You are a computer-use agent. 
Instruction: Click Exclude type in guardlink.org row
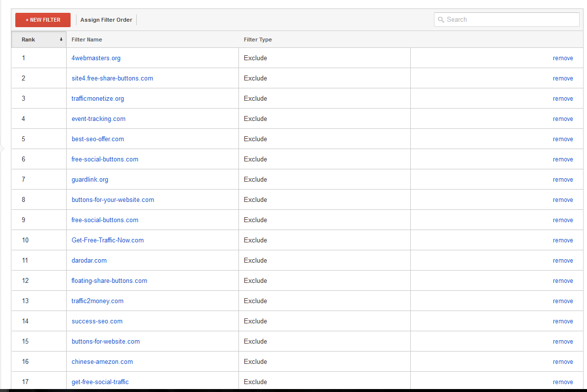255,179
